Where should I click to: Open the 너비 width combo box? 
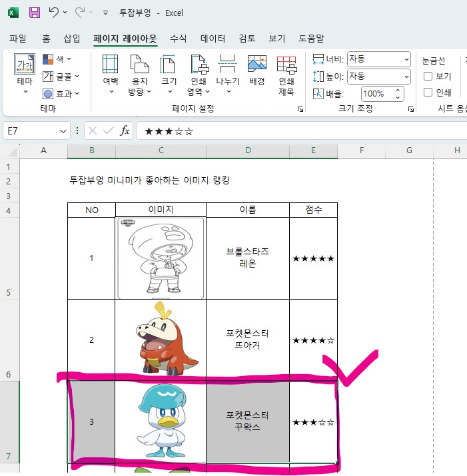(x=379, y=59)
